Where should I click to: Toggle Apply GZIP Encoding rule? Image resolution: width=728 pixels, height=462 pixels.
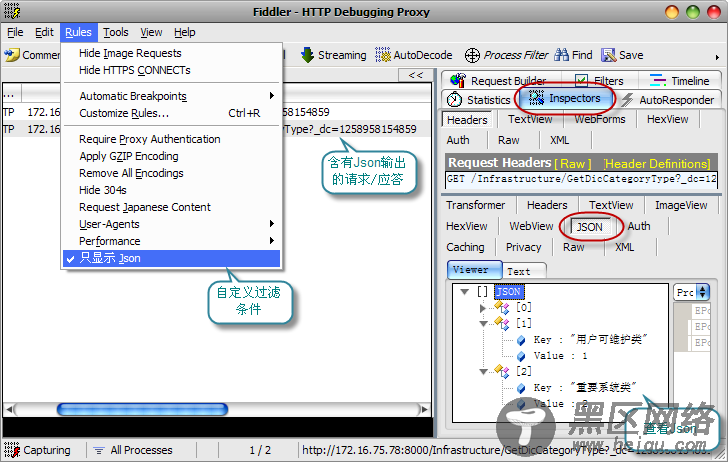point(129,156)
